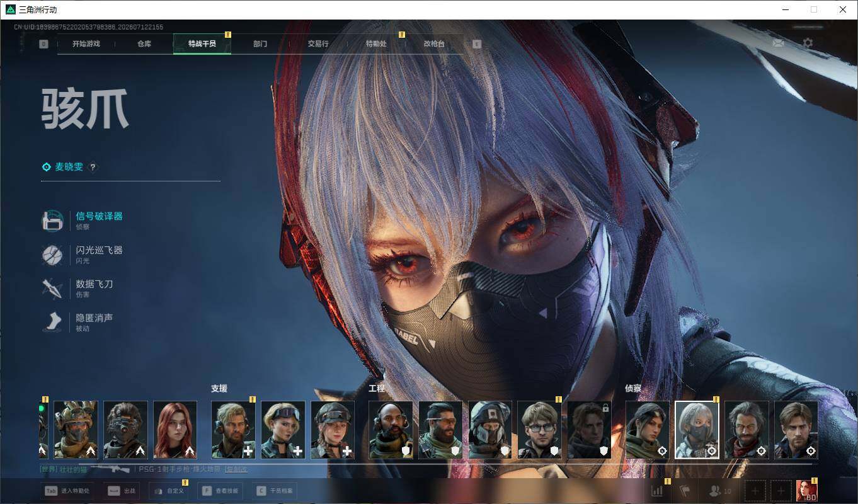The height and width of the screenshot is (504, 858).
Task: Add teammate via first plus slot
Action: pyautogui.click(x=756, y=491)
